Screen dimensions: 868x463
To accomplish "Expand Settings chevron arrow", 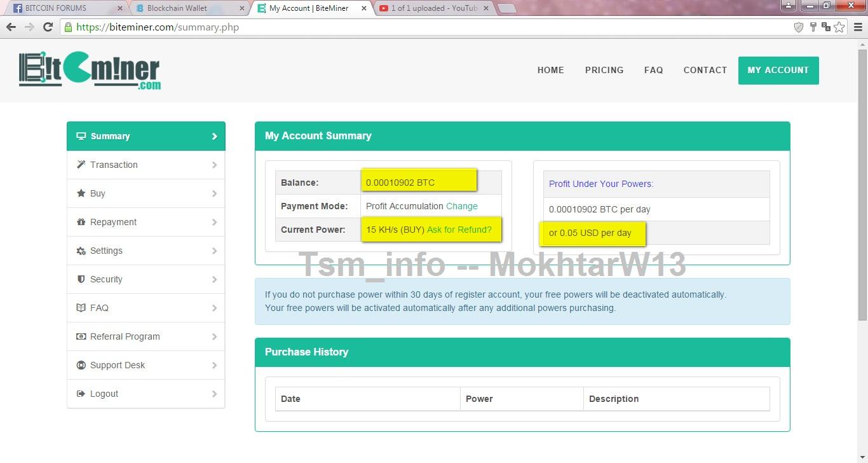I will point(214,251).
